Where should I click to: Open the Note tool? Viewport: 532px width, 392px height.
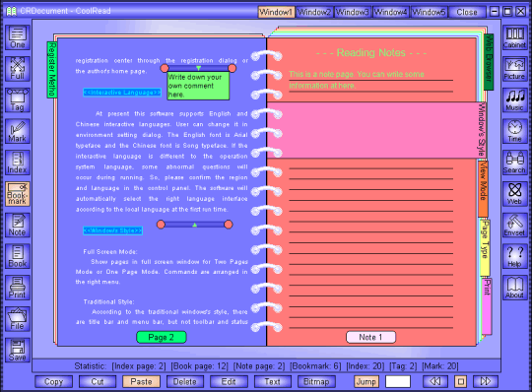point(18,225)
